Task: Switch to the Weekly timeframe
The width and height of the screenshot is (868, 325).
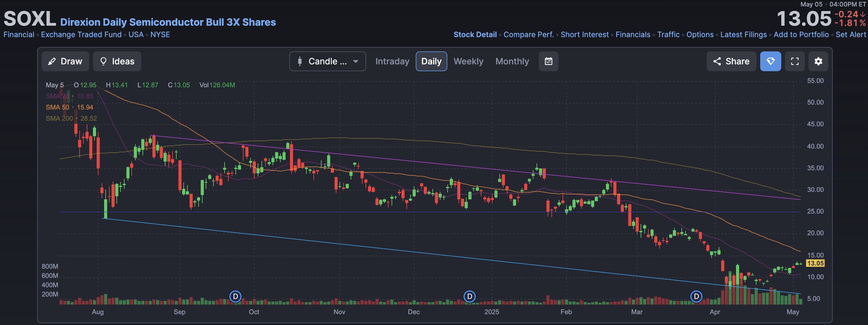Action: (x=468, y=61)
